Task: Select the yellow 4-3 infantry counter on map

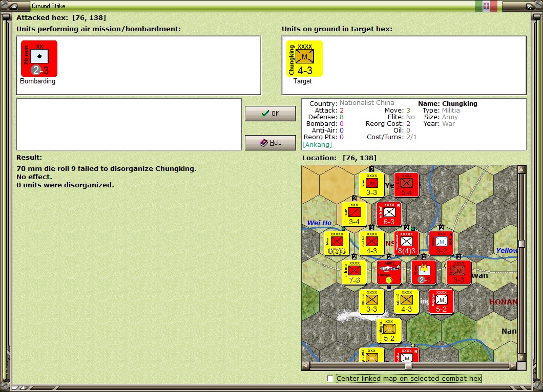Action: pyautogui.click(x=407, y=301)
